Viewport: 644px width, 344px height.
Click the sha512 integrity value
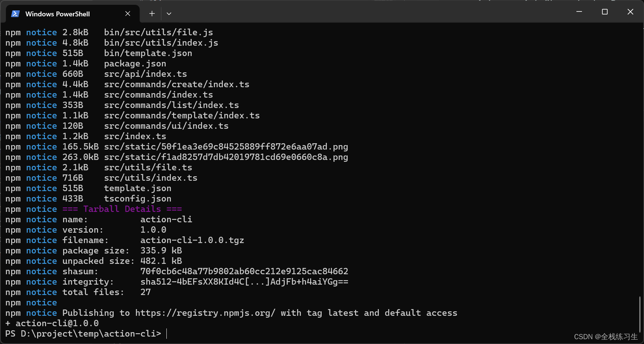244,282
